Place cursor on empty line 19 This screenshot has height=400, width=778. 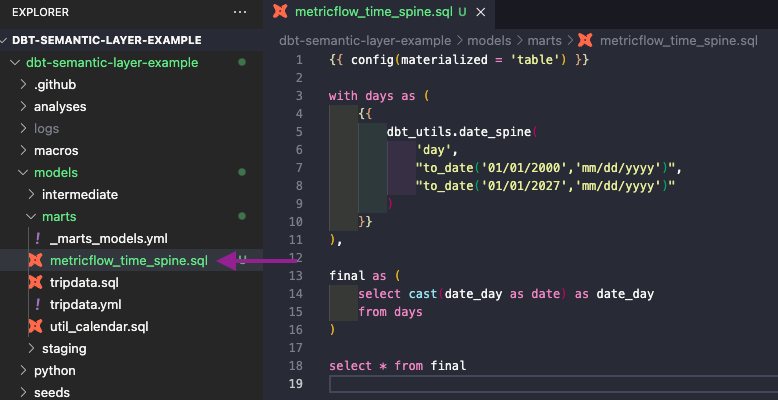coord(553,384)
